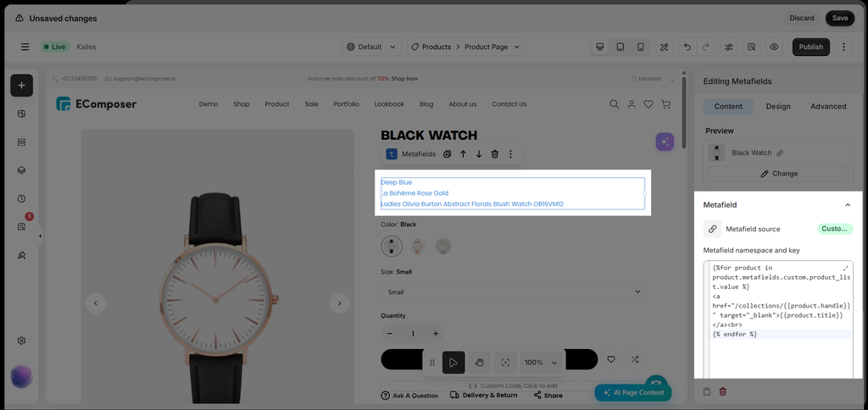The width and height of the screenshot is (868, 410).
Task: Open the three-dot menu beside Publish
Action: click(x=843, y=47)
